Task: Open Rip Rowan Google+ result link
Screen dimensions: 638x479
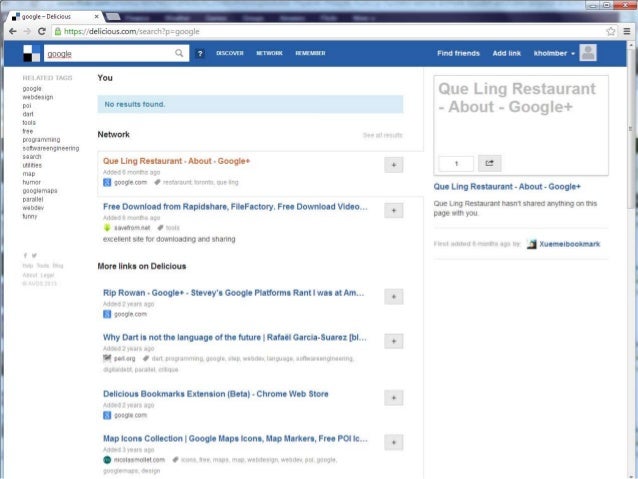Action: [234, 293]
